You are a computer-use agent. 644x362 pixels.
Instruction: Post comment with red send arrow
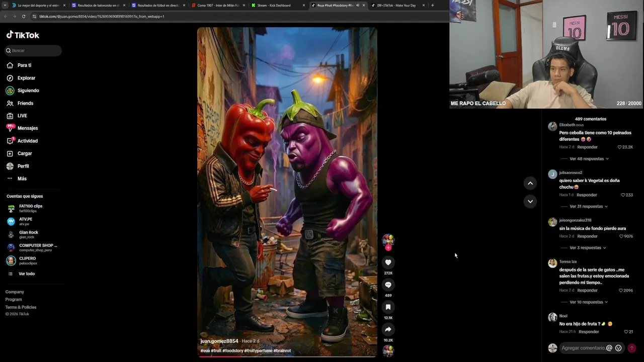(x=632, y=348)
